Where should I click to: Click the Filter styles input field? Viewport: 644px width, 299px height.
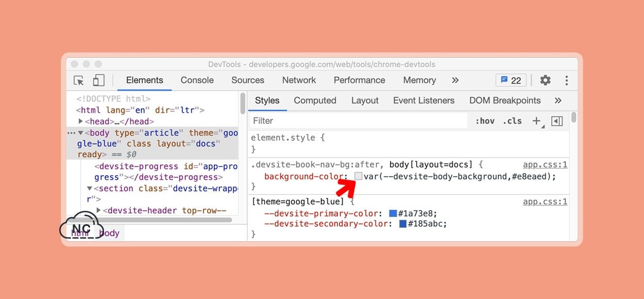[x=359, y=121]
